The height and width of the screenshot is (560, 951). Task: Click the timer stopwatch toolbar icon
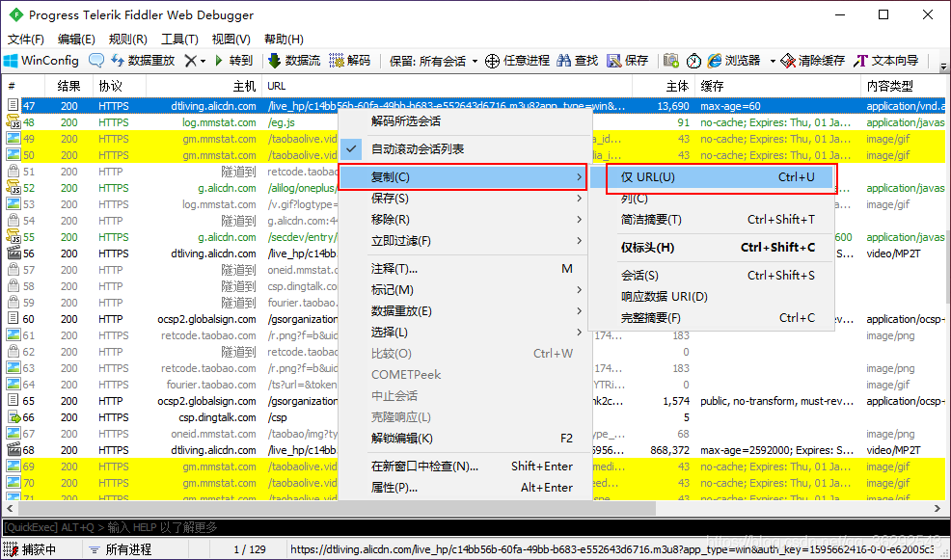(693, 61)
